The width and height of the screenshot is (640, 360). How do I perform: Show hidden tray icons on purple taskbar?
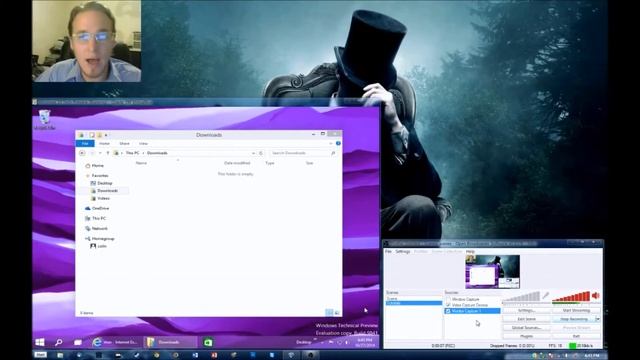[x=322, y=342]
